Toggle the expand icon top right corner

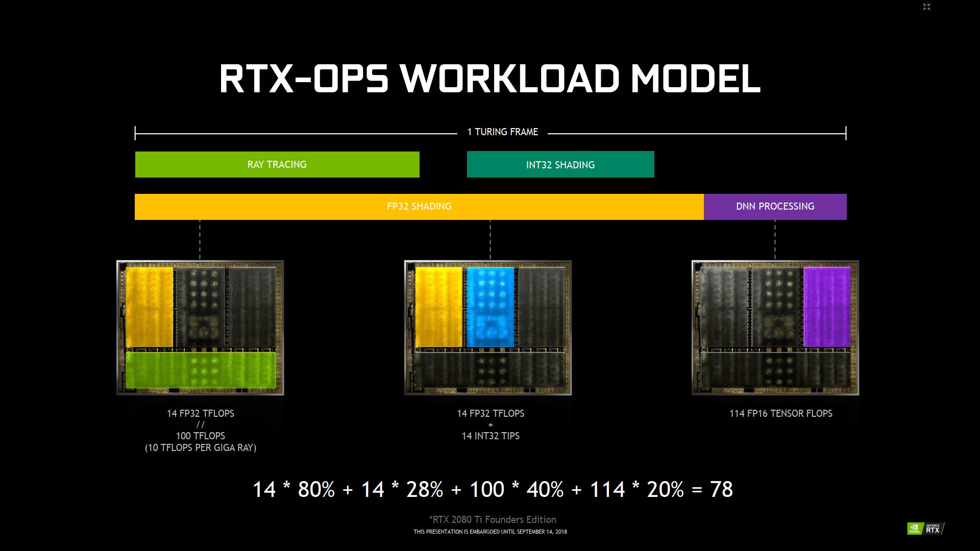(x=927, y=7)
